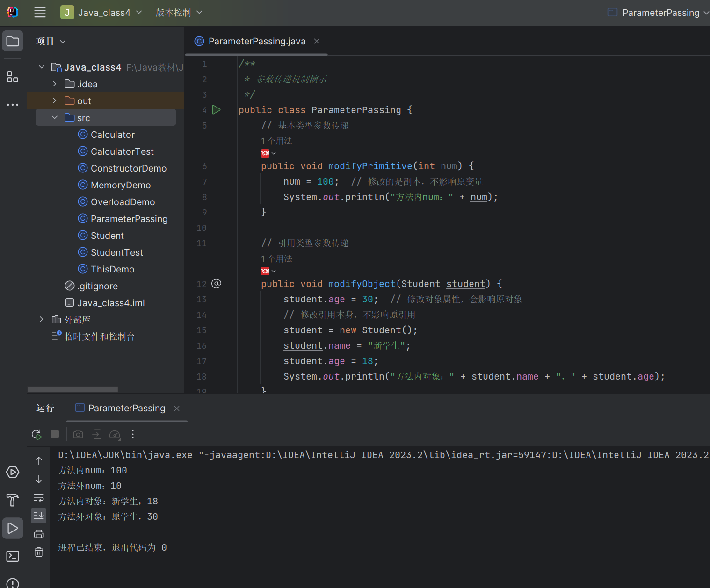Show more tool windows via ellipsis icon
This screenshot has width=710, height=588.
click(x=13, y=105)
